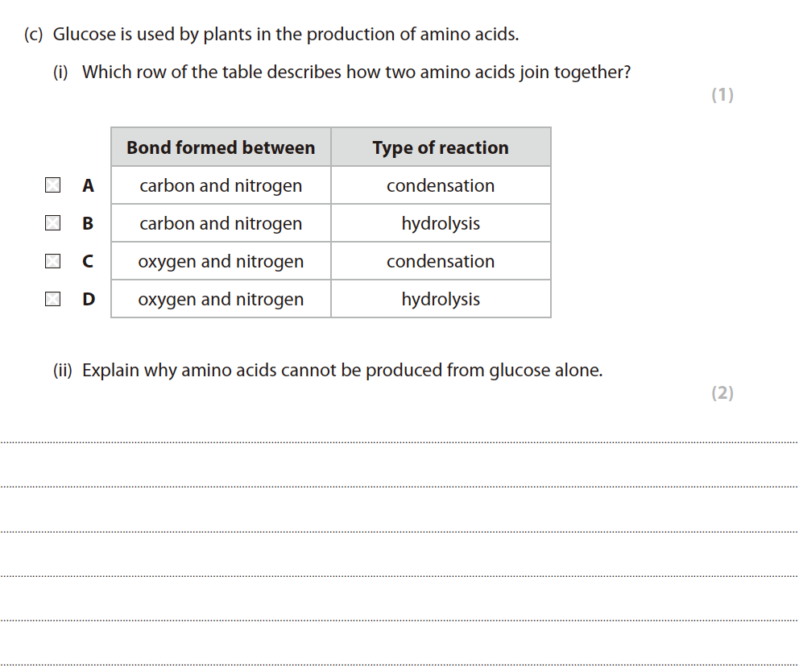Select row B's "carbon and nitrogen" cell
This screenshot has width=799, height=672.
click(x=221, y=223)
